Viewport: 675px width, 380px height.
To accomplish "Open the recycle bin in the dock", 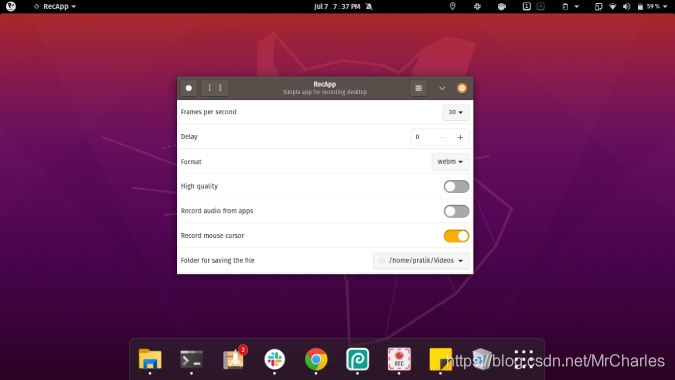I will [482, 359].
